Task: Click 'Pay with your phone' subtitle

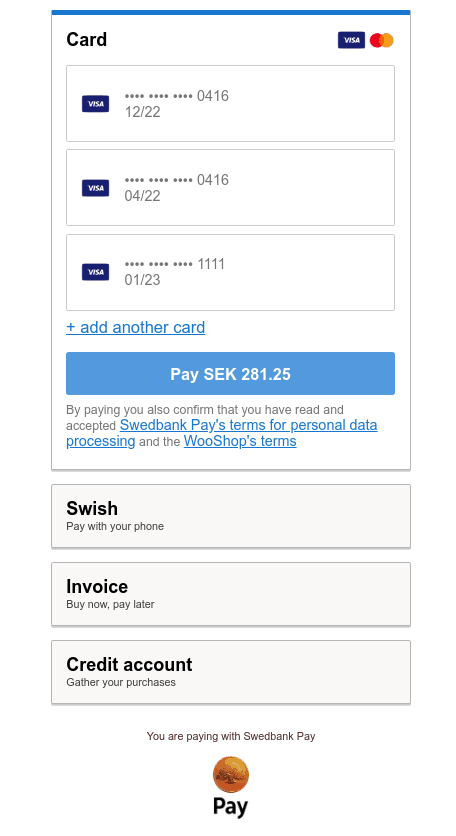Action: tap(115, 526)
